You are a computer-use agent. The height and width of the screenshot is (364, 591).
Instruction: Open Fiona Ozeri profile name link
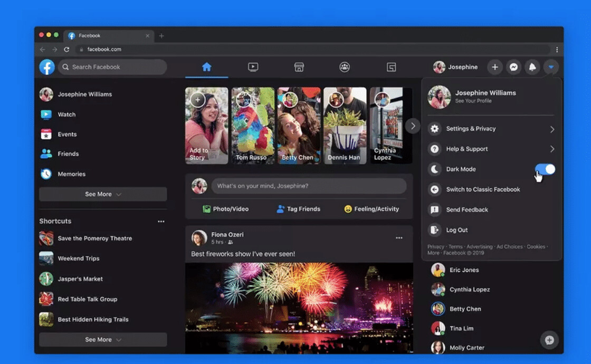(x=227, y=234)
